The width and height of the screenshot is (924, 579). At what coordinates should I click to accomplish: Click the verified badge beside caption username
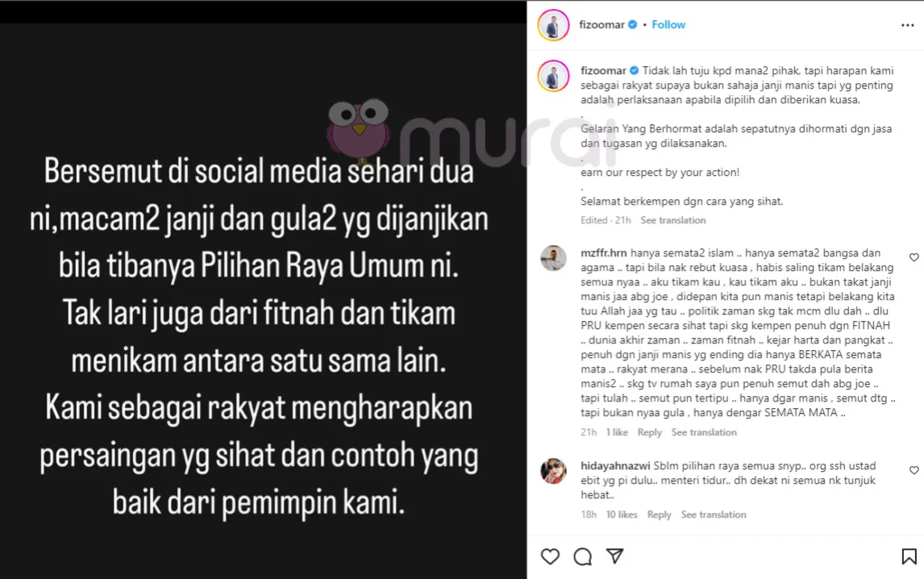[x=635, y=70]
